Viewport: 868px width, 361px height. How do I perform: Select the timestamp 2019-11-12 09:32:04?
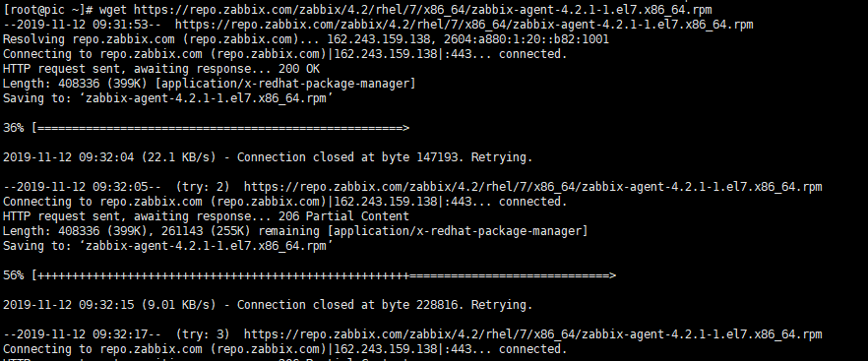(x=69, y=157)
